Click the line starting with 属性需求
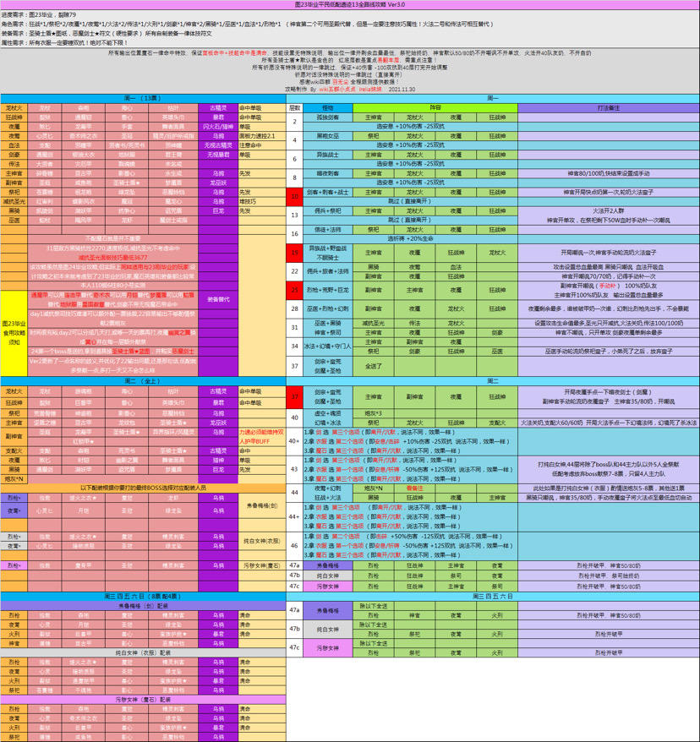700x742 pixels. point(65,42)
